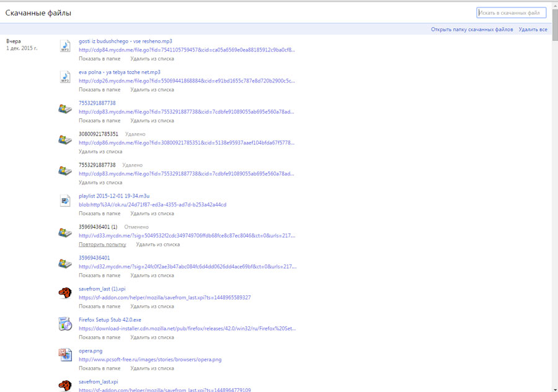This screenshot has width=558, height=392.
Task: Click file icon beside deleted 30800921785351 entry
Action: [x=65, y=140]
